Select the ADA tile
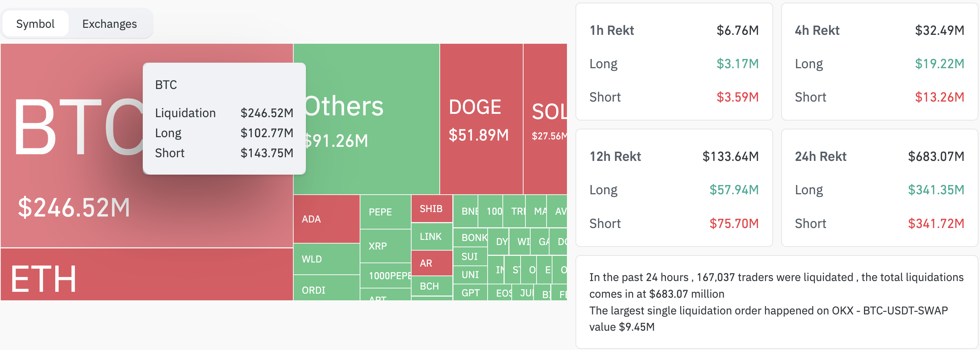The image size is (980, 350). click(326, 219)
